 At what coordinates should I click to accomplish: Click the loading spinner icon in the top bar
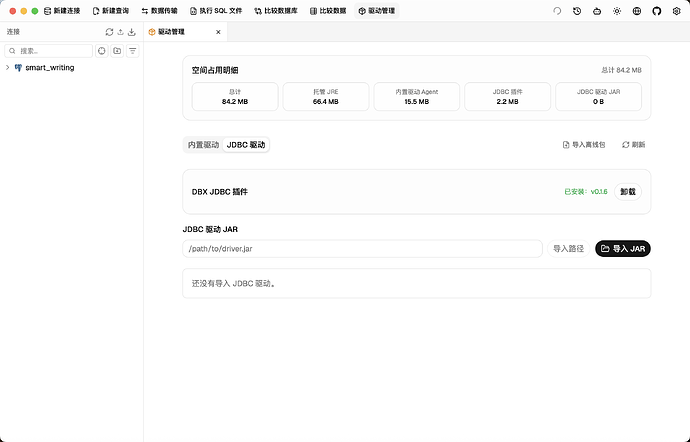(x=557, y=11)
